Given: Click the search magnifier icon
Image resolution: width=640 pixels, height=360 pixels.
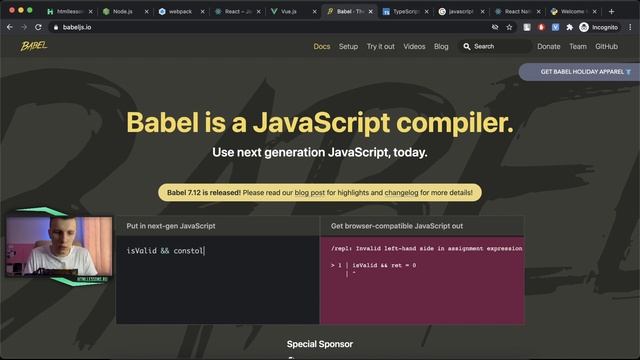Looking at the screenshot, I should 467,47.
